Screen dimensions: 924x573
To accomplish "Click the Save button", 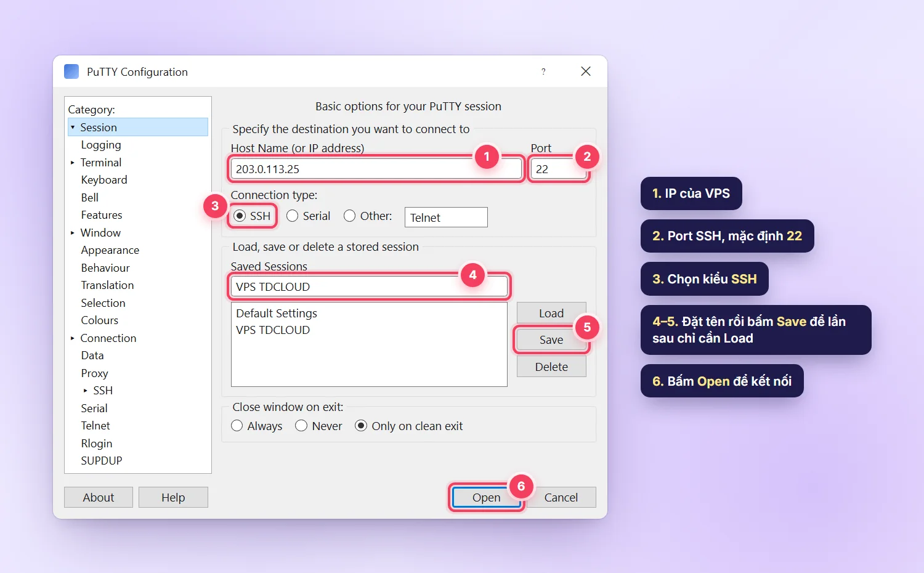I will tap(551, 339).
